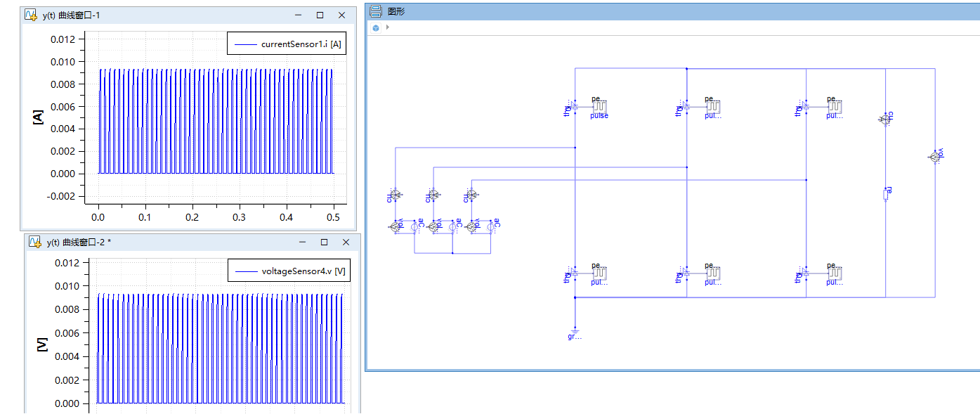Click the voltageSensor4.v legend entry
This screenshot has width=980, height=414.
tap(289, 271)
